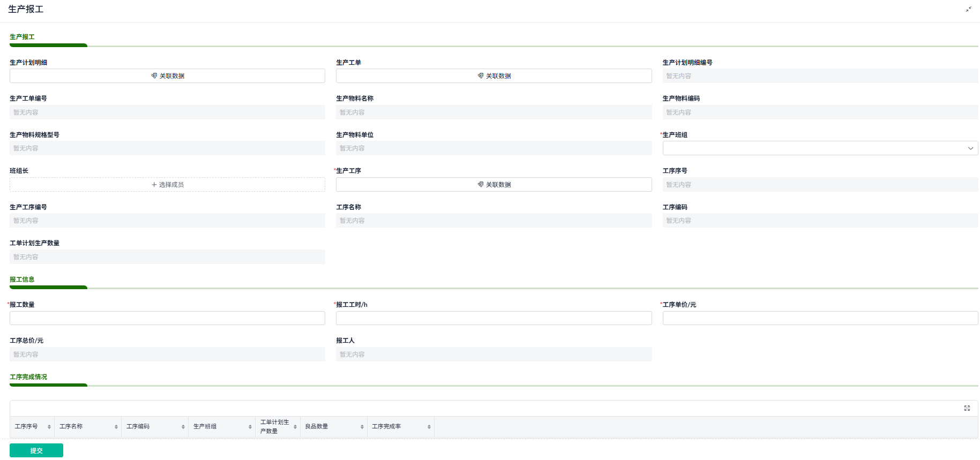The image size is (980, 460).
Task: Sort by 工序序号 column arrows
Action: click(x=49, y=427)
